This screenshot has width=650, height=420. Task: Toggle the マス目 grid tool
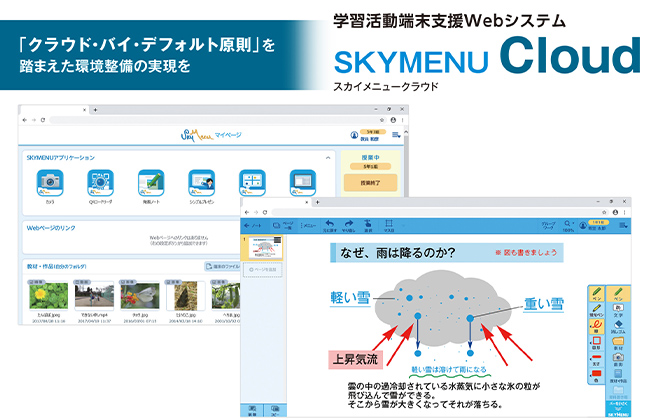(389, 226)
